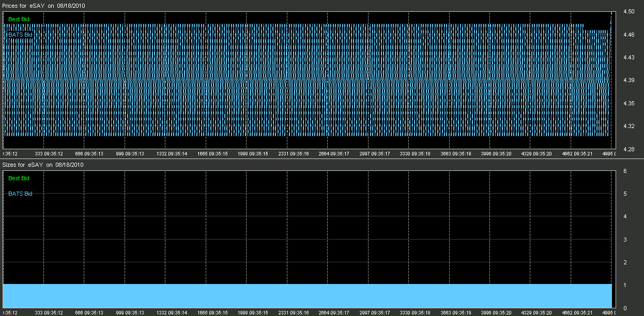Click '4329 09:35:20' tick under Prices chart
644x316 pixels.
(x=537, y=153)
